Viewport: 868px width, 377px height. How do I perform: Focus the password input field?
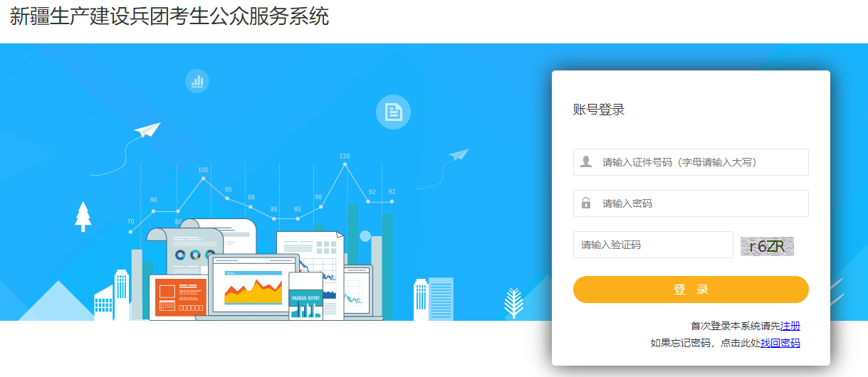click(x=691, y=203)
